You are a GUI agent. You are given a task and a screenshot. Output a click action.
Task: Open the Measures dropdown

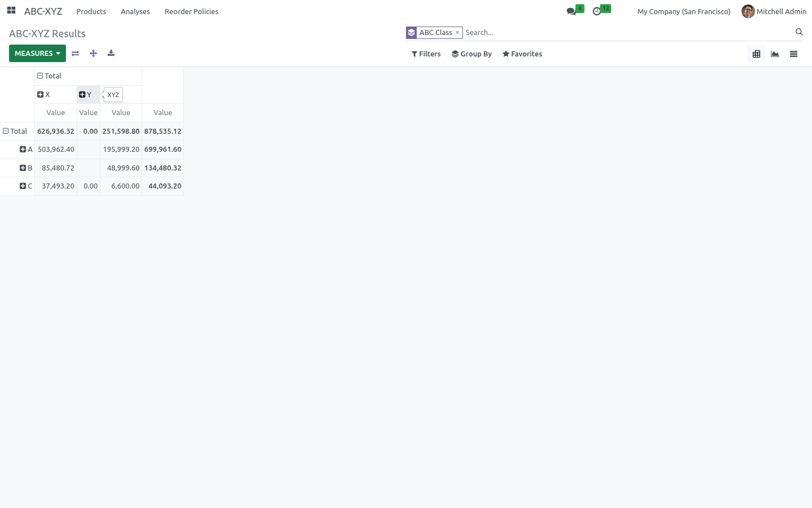click(37, 53)
